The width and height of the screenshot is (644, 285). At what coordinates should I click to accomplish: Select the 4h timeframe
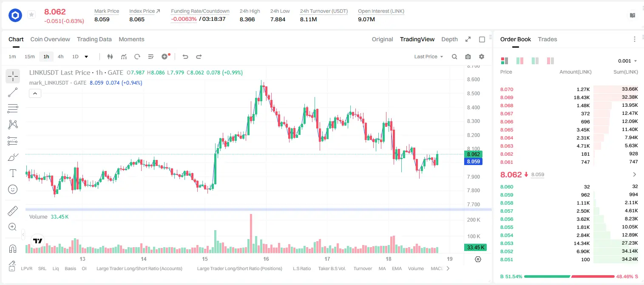coord(60,57)
